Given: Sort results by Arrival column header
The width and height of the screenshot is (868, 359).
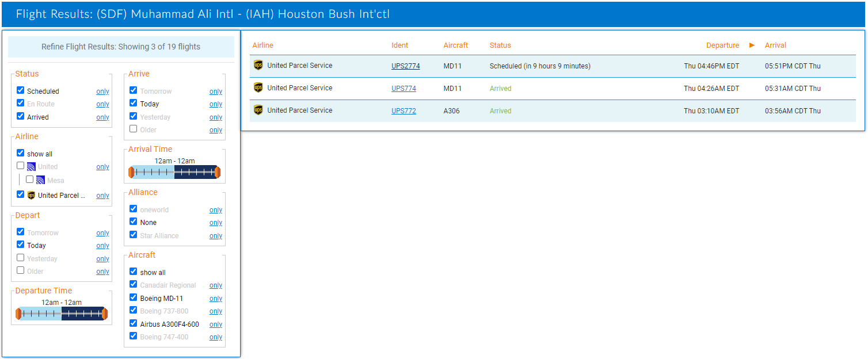Looking at the screenshot, I should [x=775, y=45].
